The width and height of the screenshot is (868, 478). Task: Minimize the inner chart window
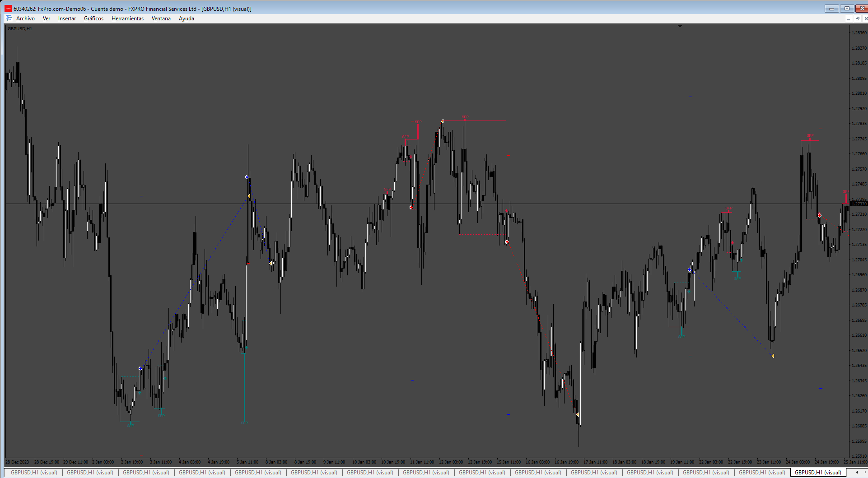click(849, 19)
